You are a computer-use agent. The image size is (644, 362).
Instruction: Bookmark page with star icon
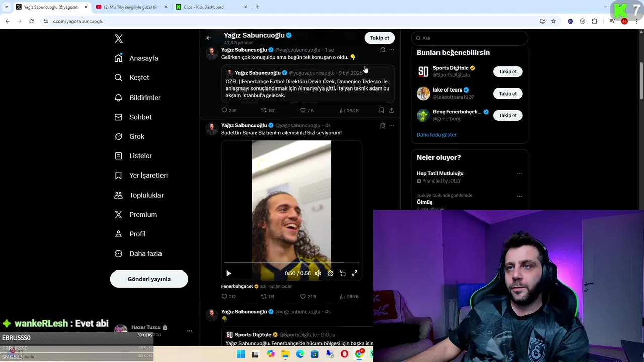tap(553, 21)
